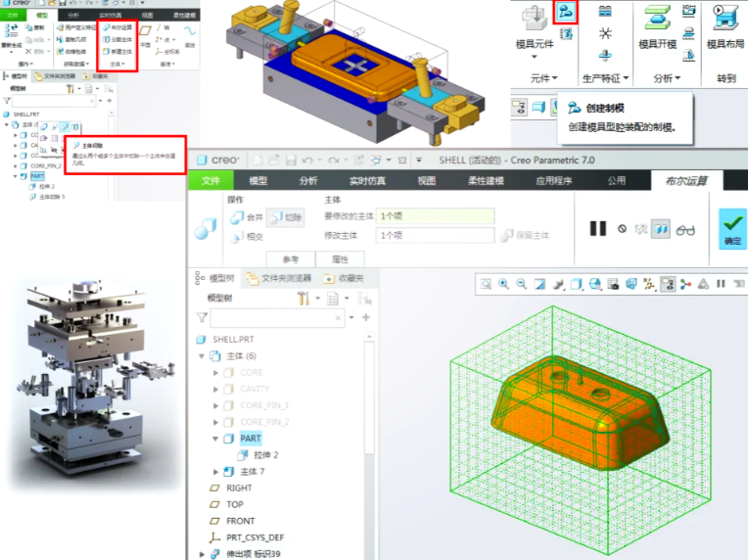Click the Mold Opening (模具开模) icon
Viewport: 748px width, 560px height.
[x=657, y=19]
